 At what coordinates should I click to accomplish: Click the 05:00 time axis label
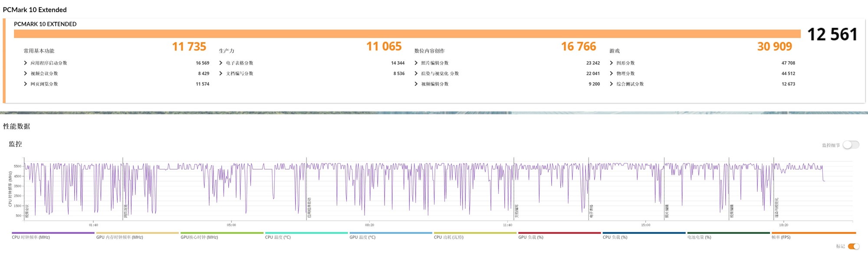pos(231,225)
